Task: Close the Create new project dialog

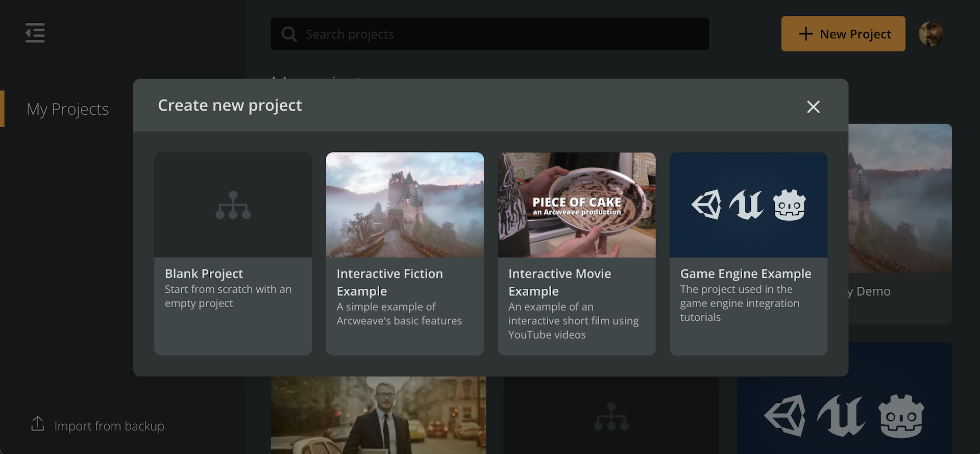Action: (x=813, y=107)
